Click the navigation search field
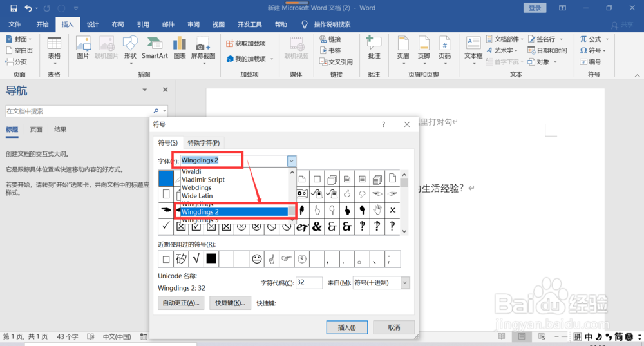This screenshot has height=346, width=644. pyautogui.click(x=79, y=111)
